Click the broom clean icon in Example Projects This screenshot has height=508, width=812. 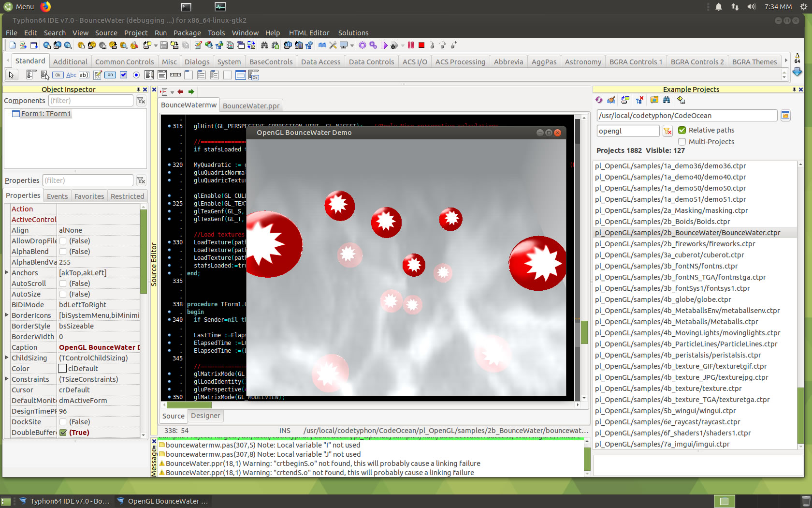click(x=611, y=100)
